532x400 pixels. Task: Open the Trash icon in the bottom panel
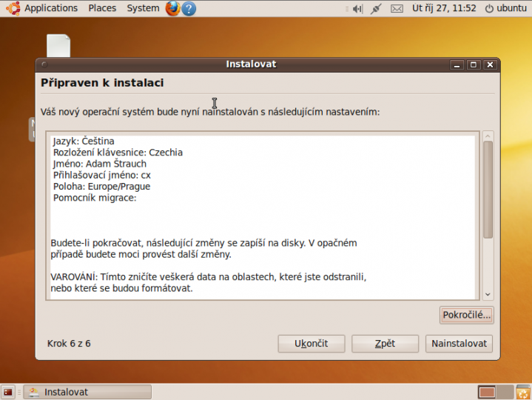point(523,392)
